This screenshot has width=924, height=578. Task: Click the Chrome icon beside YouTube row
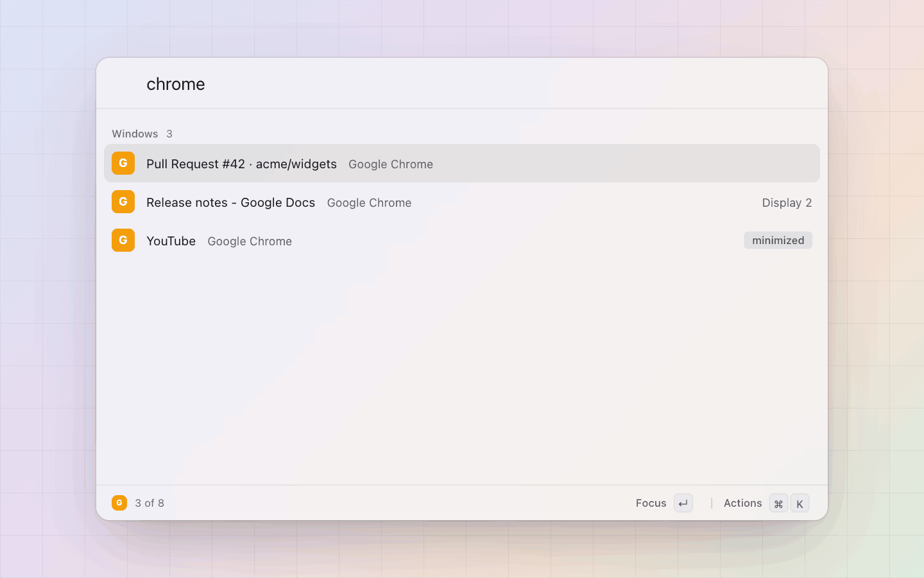click(x=123, y=240)
